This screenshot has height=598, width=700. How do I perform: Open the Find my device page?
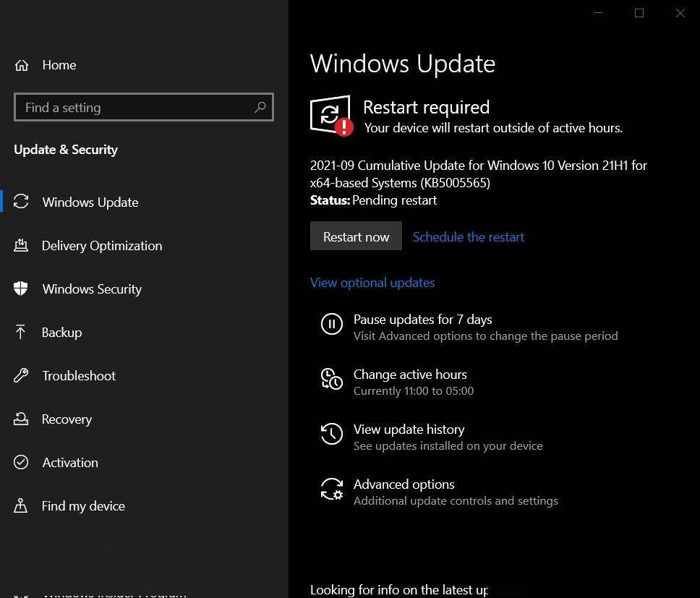pyautogui.click(x=83, y=505)
